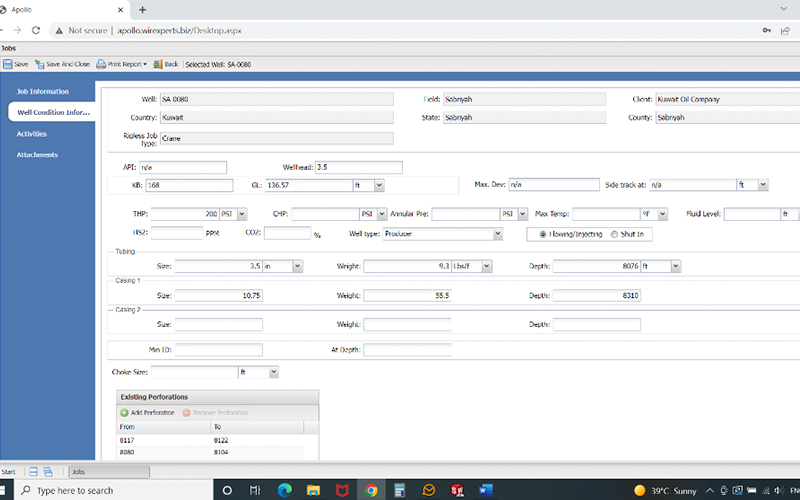
Task: Click the KB input field
Action: [x=189, y=185]
